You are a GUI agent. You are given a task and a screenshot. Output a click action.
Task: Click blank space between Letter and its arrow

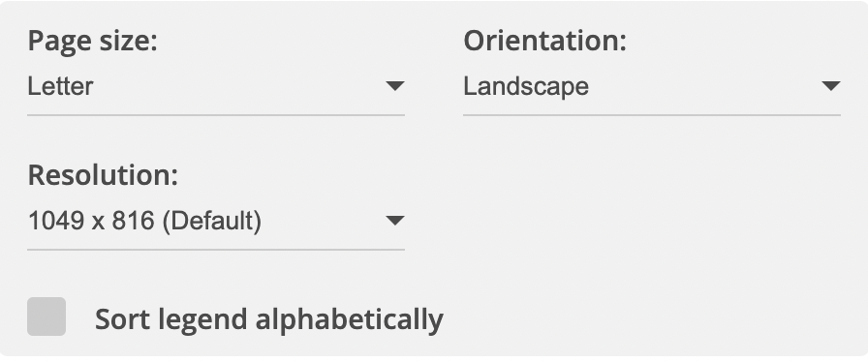(x=238, y=86)
